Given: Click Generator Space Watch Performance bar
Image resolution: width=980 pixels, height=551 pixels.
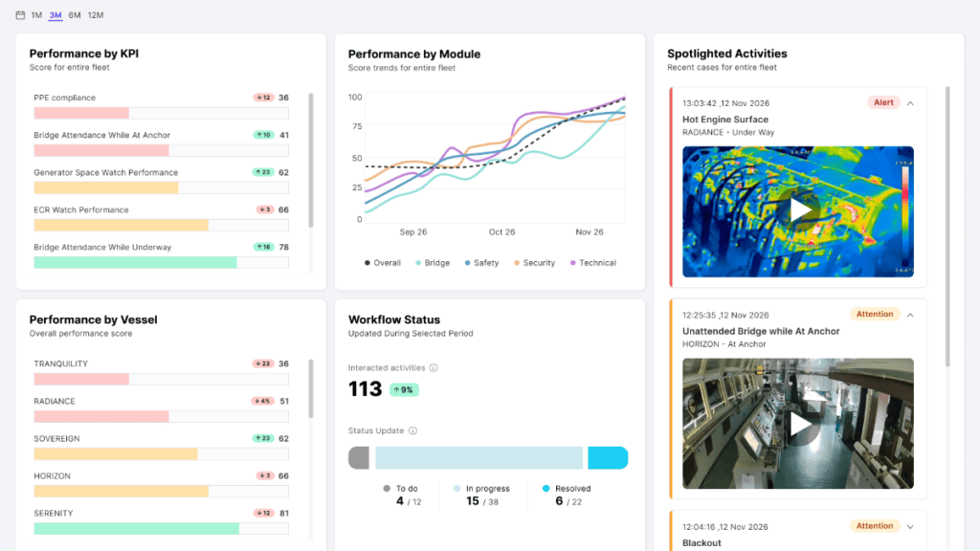Looking at the screenshot, I should pyautogui.click(x=161, y=188).
